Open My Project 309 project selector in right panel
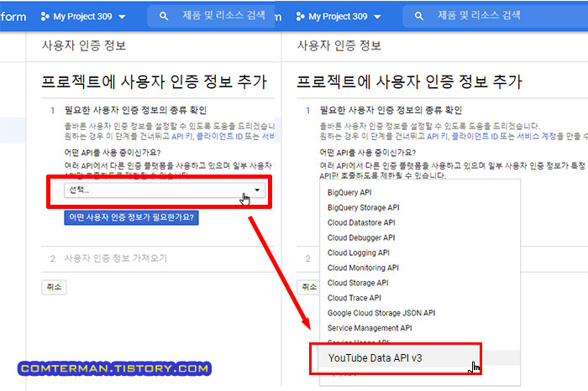 point(339,17)
